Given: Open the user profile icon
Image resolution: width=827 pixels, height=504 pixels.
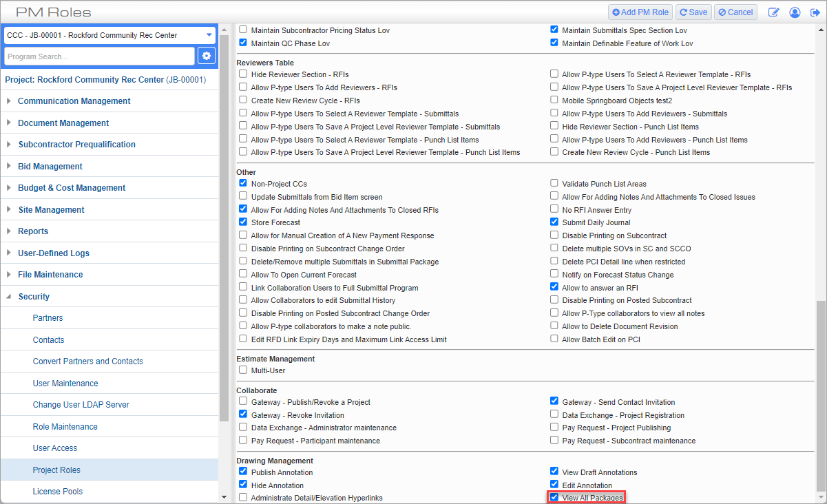Looking at the screenshot, I should point(795,12).
